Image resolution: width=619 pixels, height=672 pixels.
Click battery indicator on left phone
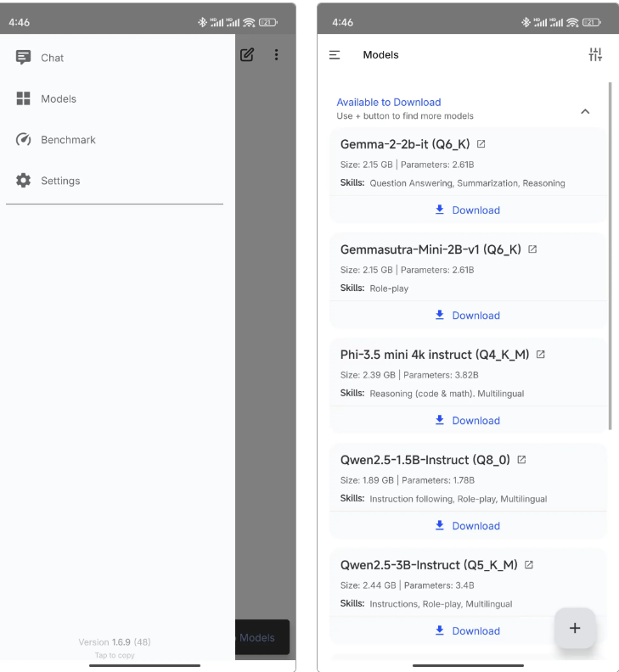coord(268,22)
